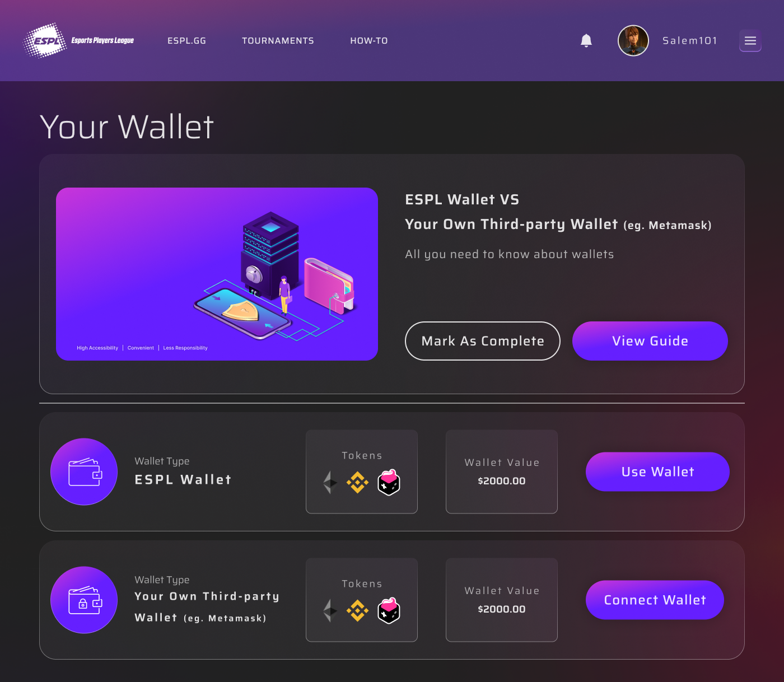Click Use Wallet for ESPL Wallet
784x682 pixels.
tap(657, 471)
